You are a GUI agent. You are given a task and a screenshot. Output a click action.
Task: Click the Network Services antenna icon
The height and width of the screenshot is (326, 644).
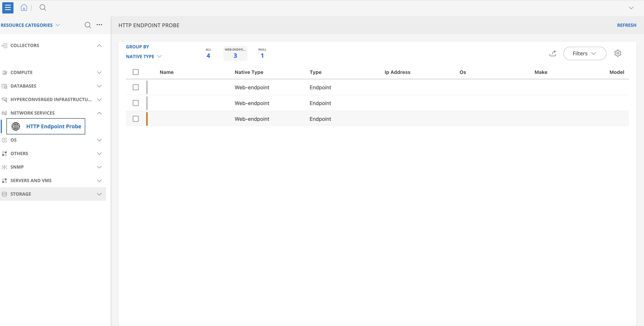tap(4, 113)
